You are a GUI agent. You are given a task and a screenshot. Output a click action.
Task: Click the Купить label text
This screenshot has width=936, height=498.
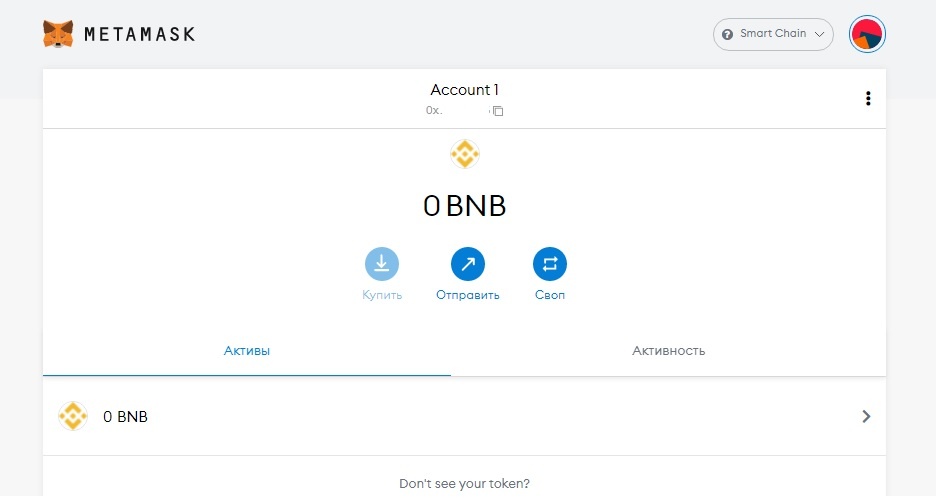pyautogui.click(x=382, y=295)
